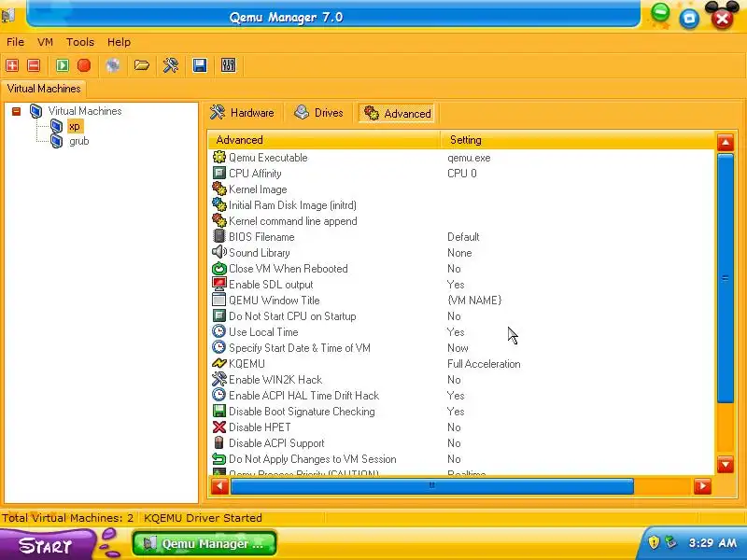
Task: Click the Enable SDL output monitor icon
Action: (x=219, y=285)
